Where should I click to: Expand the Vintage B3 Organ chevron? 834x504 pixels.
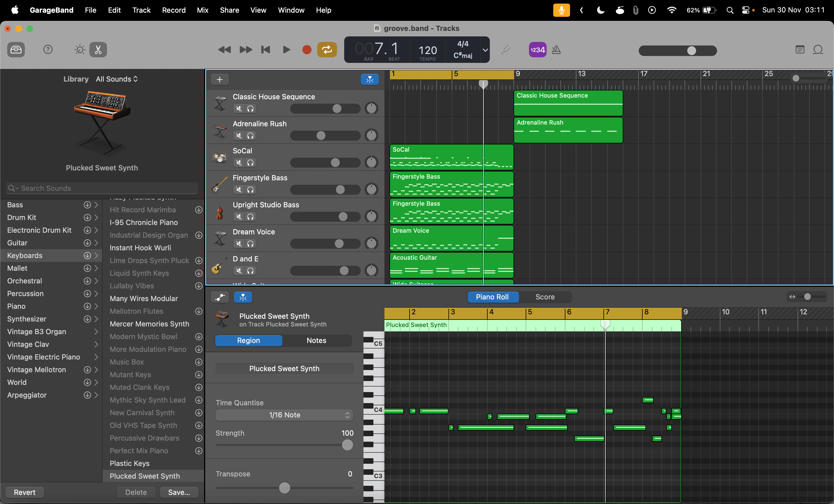97,332
